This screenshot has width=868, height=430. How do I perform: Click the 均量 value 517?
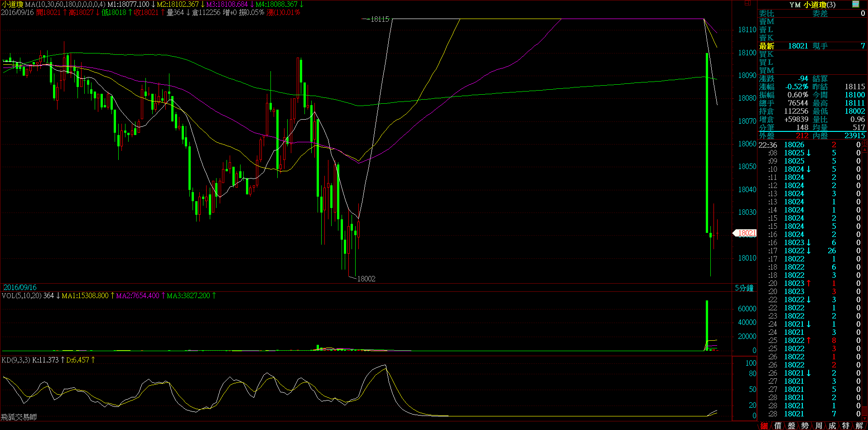pos(859,127)
